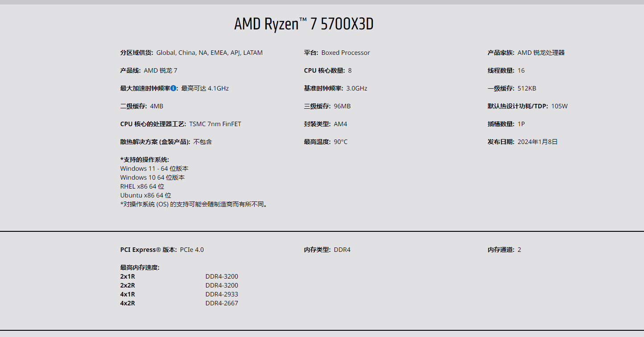Click the 基准时钟频率 3.0GHz value

coord(357,88)
